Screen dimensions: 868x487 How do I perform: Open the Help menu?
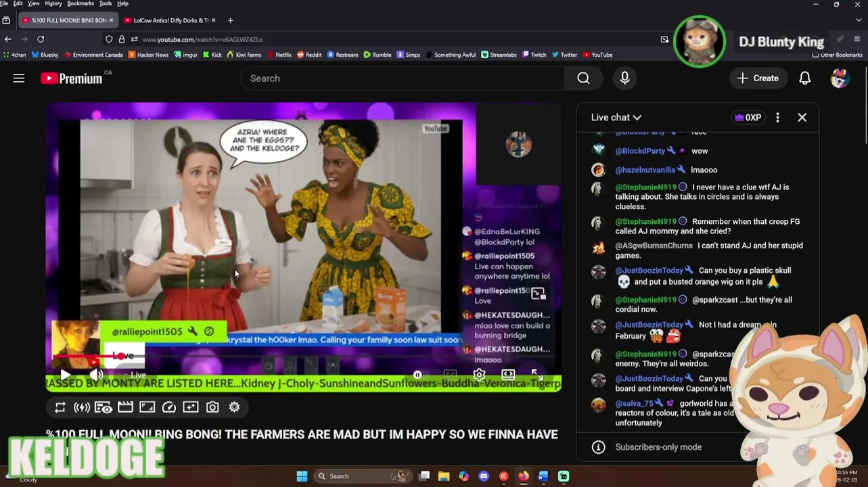[122, 3]
